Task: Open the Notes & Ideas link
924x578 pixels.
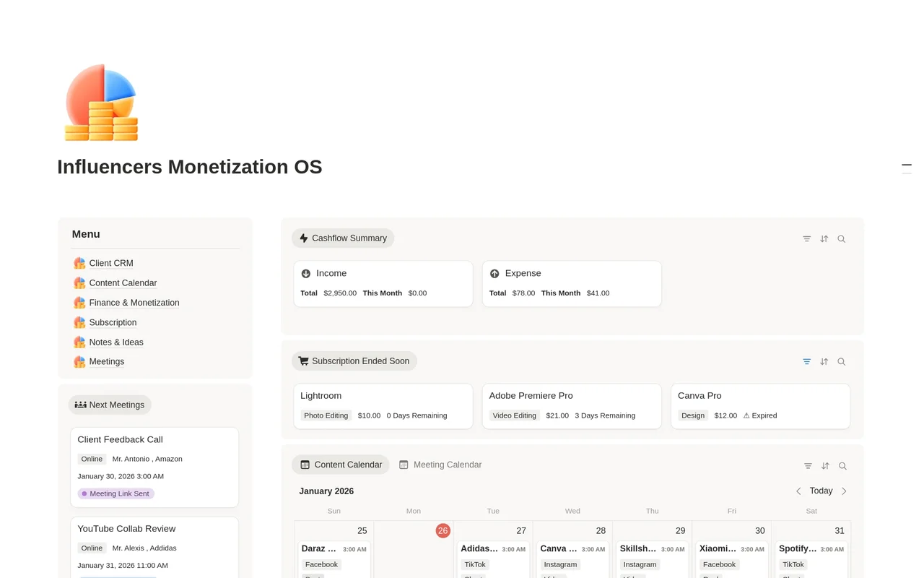Action: click(116, 342)
